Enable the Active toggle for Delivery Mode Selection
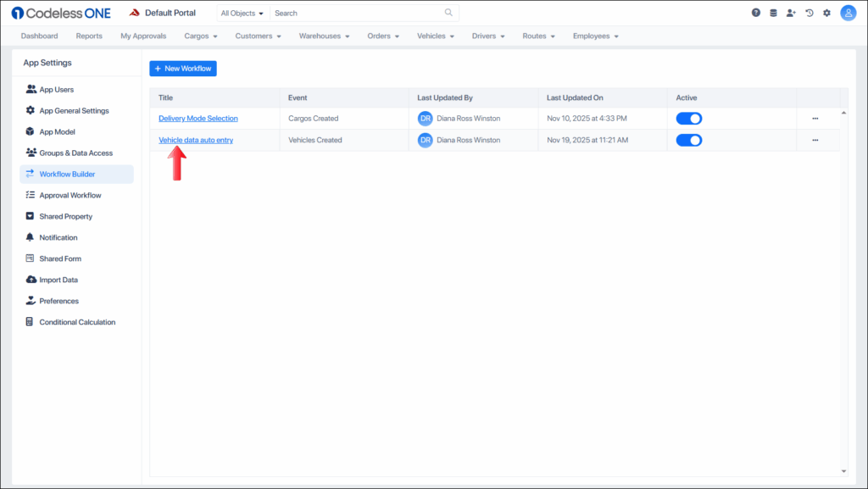 [688, 119]
